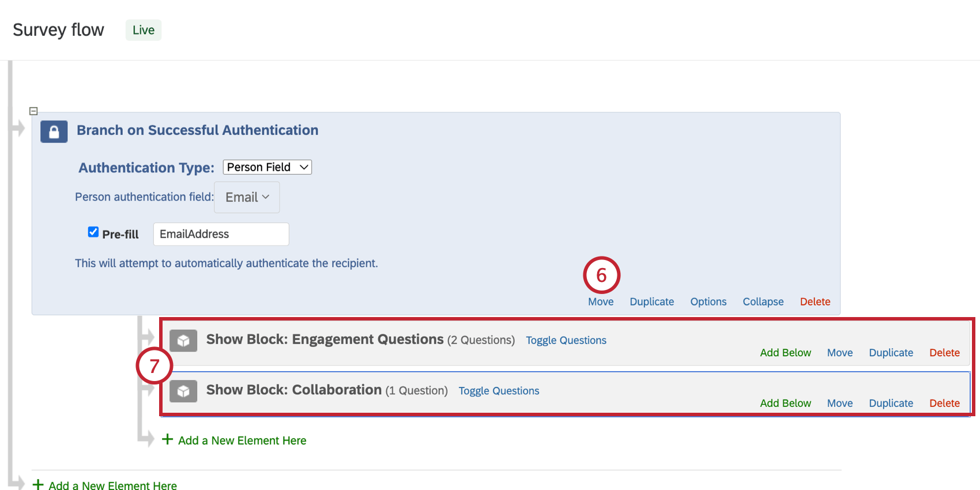Click the authentication lock icon
The image size is (980, 490).
pyautogui.click(x=54, y=131)
